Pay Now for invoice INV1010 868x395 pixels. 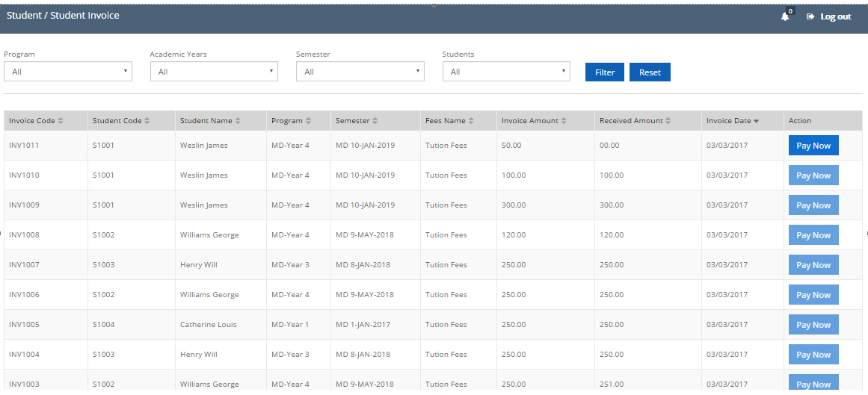pos(813,175)
